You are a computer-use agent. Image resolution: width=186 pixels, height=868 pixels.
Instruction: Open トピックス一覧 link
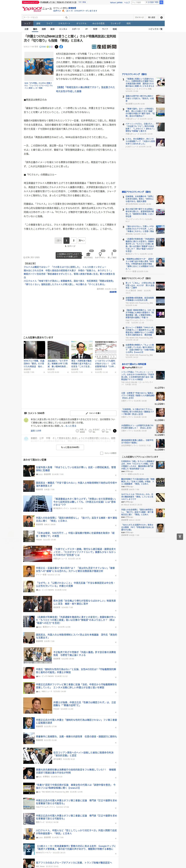(155, 29)
